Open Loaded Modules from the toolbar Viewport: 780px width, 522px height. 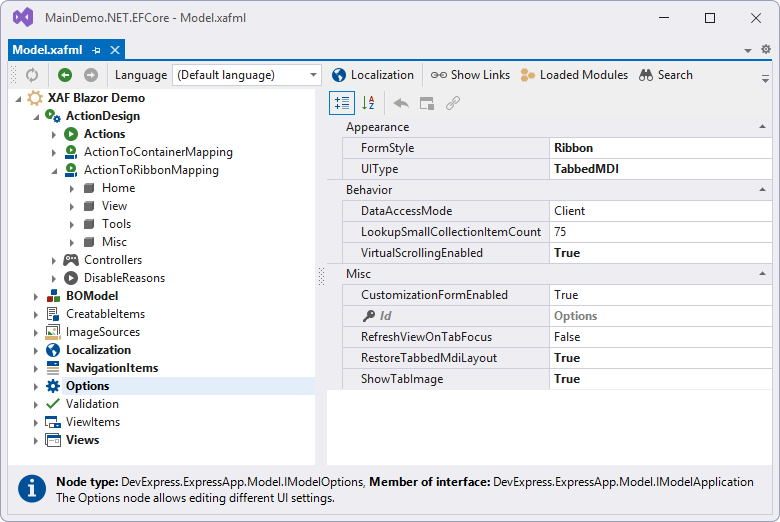(x=574, y=75)
